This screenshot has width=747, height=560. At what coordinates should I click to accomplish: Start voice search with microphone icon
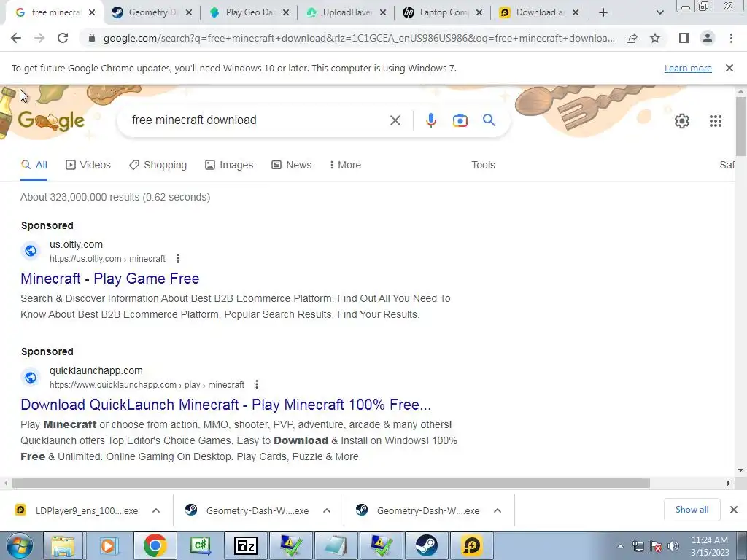(430, 120)
